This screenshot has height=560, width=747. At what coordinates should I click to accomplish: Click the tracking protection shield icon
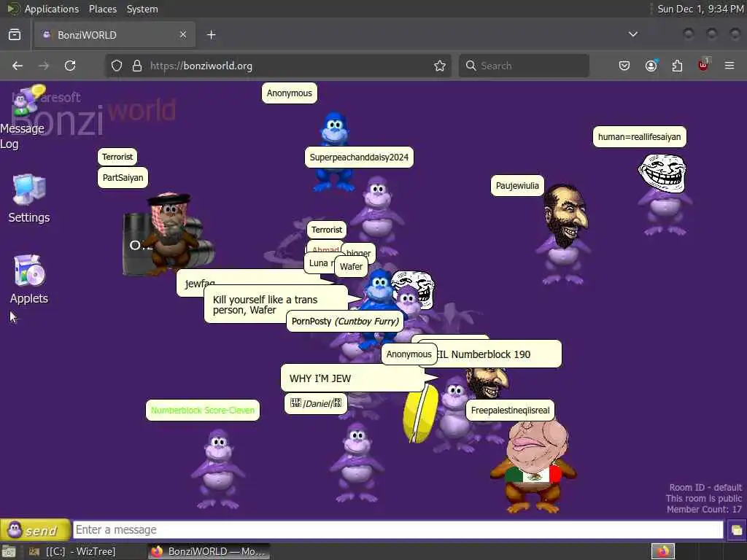117,66
